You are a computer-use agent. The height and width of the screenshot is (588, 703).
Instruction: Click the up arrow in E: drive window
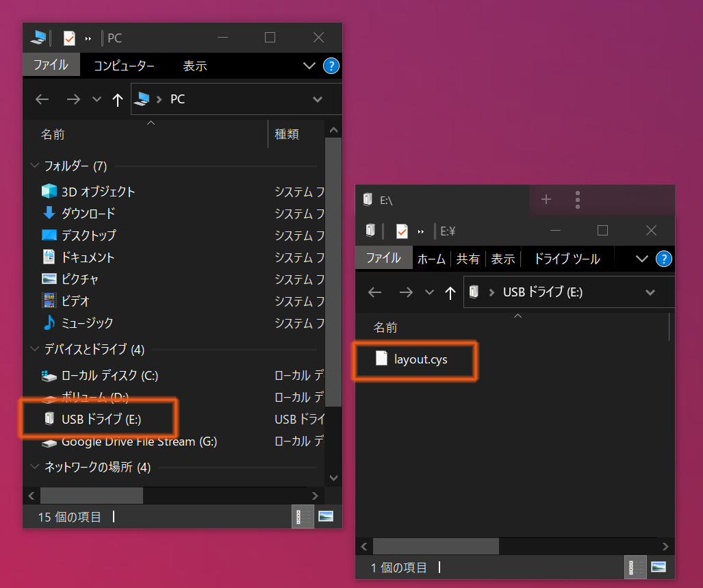tap(450, 293)
